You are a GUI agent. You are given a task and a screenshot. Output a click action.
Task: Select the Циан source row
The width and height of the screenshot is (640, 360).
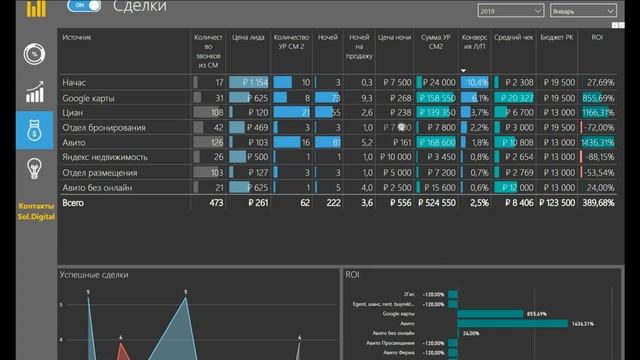click(338, 112)
